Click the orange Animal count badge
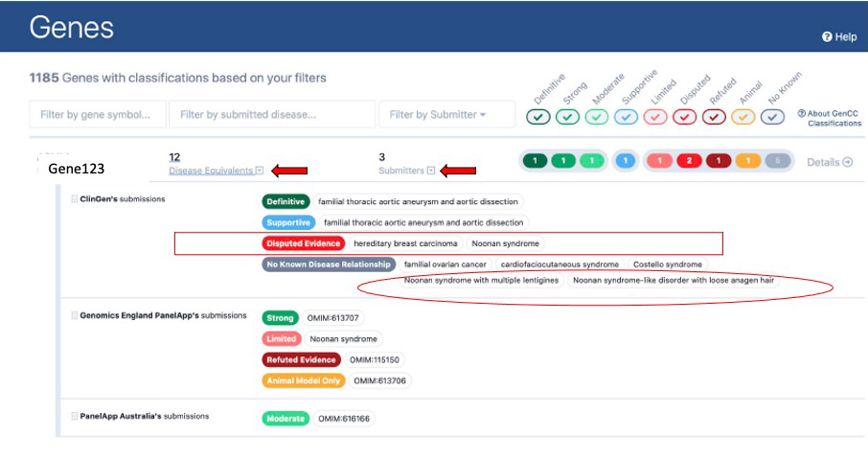Viewport: 868px width, 460px height. click(x=748, y=161)
